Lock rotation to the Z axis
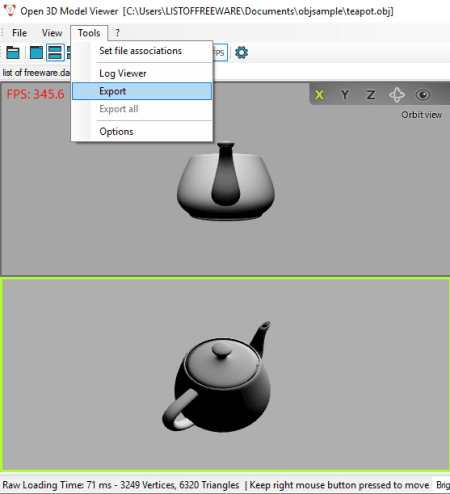 click(x=371, y=95)
